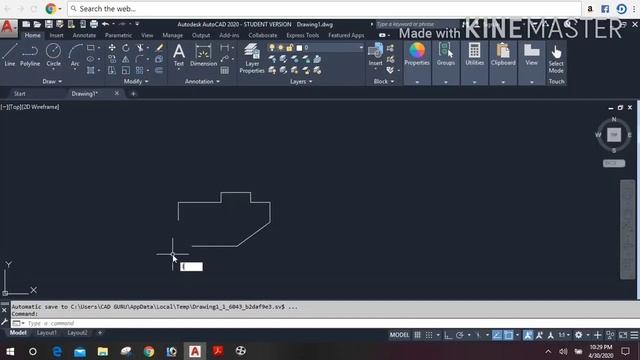The image size is (640, 360).
Task: Open the Properties color wheel panel
Action: (417, 54)
